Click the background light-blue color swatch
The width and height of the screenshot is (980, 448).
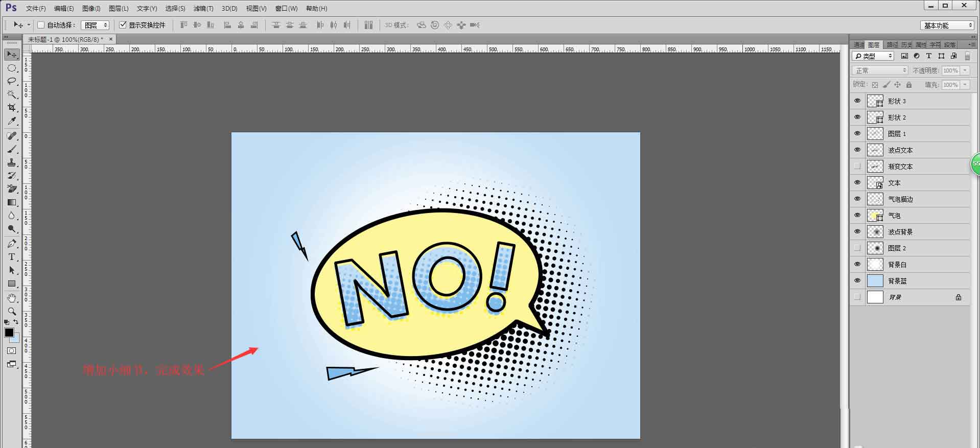point(16,339)
